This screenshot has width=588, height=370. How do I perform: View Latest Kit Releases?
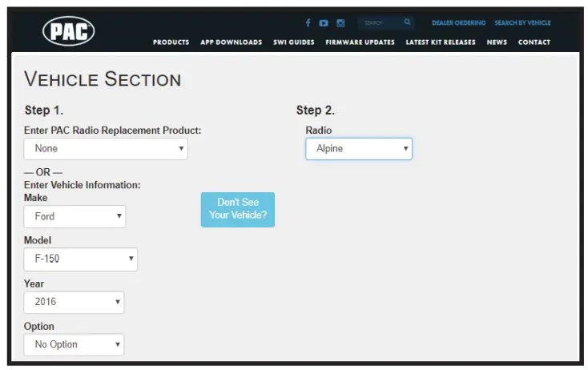pos(441,42)
